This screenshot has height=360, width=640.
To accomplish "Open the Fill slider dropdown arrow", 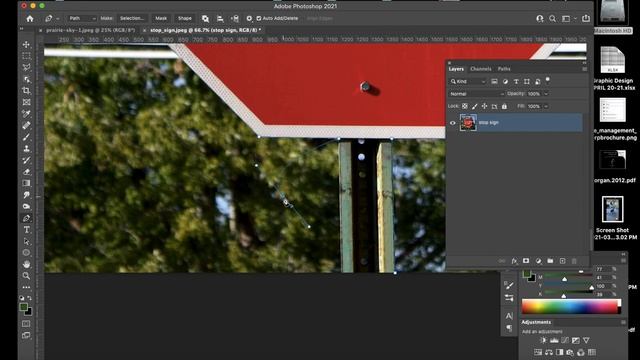I will pyautogui.click(x=546, y=107).
